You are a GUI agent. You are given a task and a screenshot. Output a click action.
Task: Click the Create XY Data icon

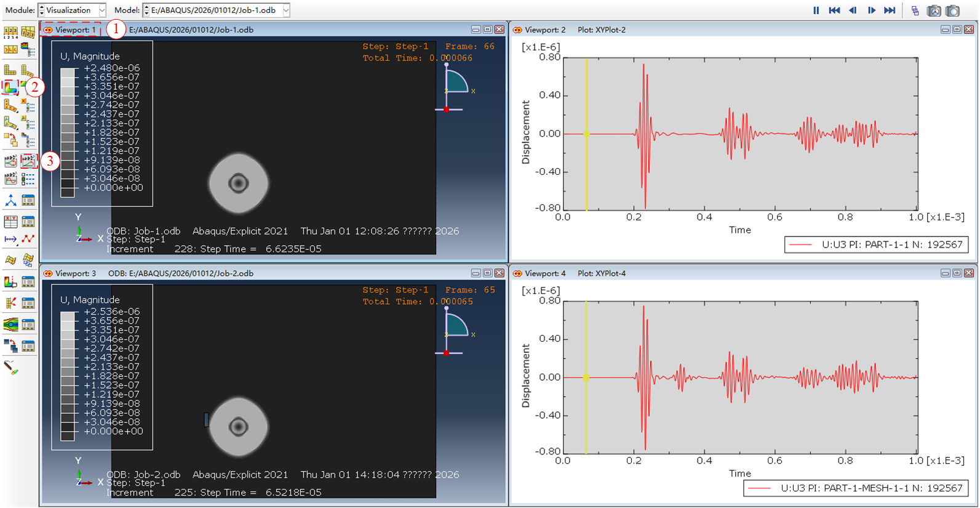(10, 222)
